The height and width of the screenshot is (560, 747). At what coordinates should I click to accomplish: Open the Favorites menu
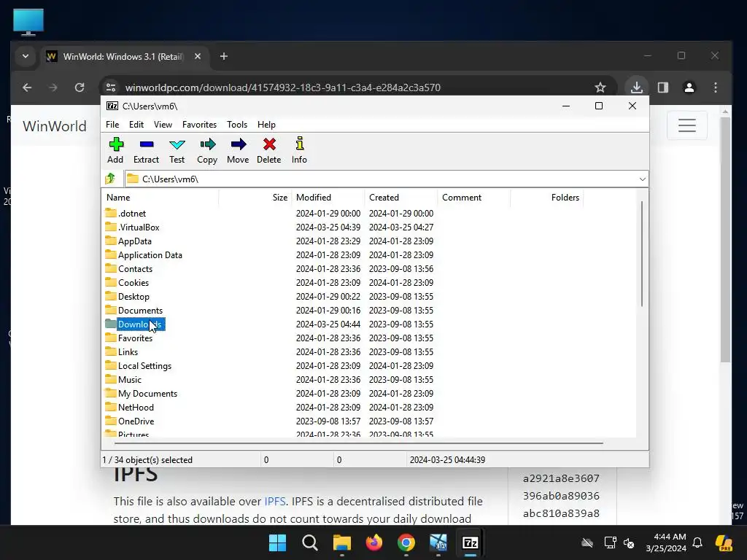pos(199,124)
